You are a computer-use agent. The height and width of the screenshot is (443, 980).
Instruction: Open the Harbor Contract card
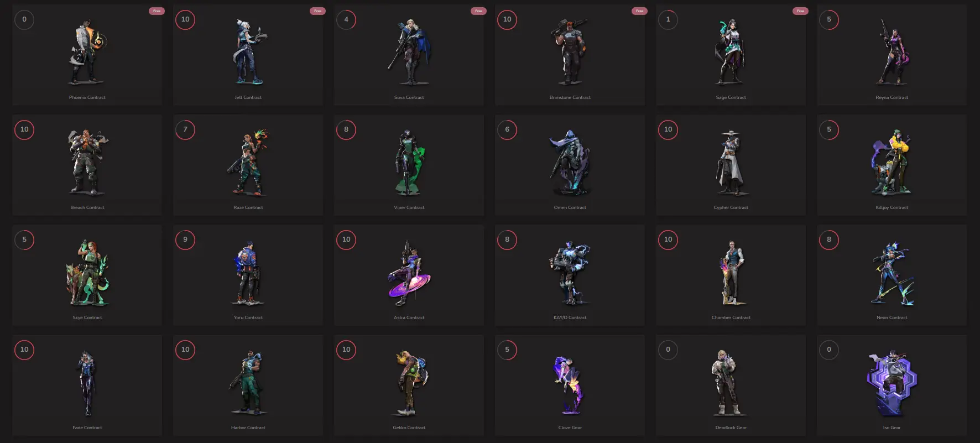point(248,385)
